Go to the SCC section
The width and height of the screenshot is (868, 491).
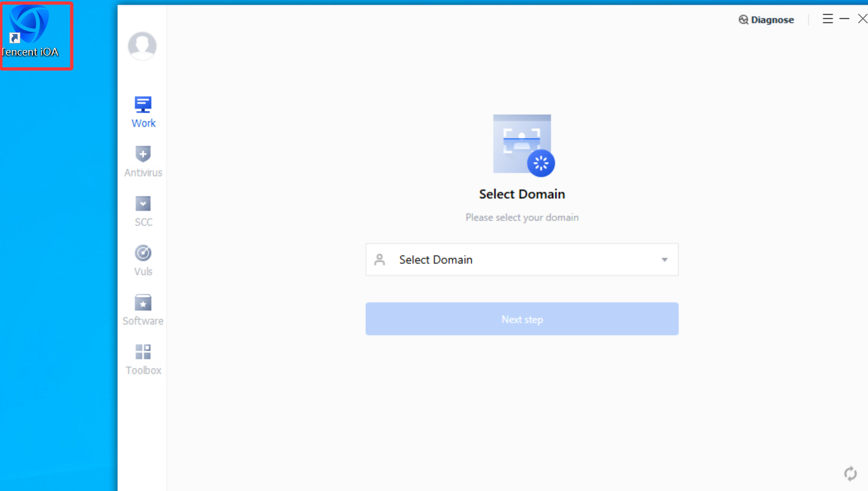[x=143, y=211]
